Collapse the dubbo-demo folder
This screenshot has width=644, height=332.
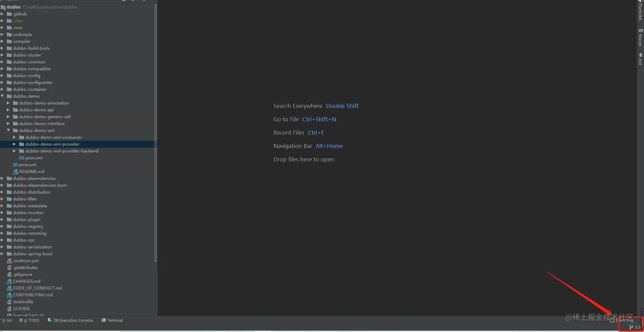2,96
